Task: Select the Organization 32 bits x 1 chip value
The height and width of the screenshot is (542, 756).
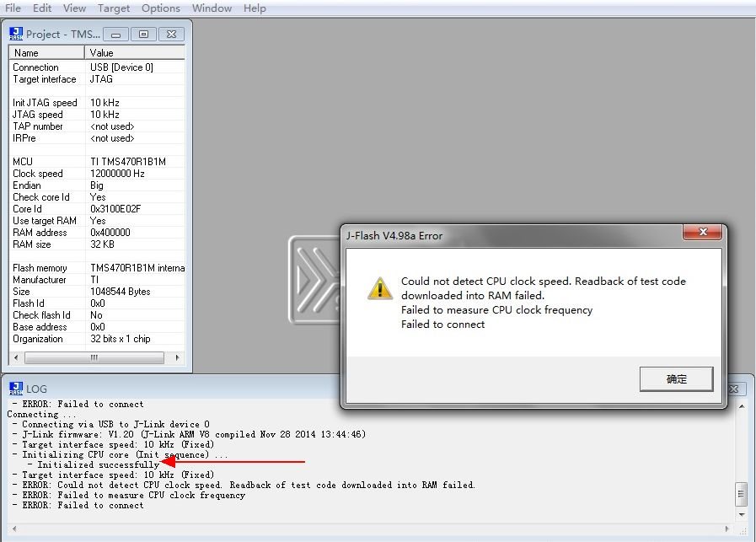Action: click(120, 339)
